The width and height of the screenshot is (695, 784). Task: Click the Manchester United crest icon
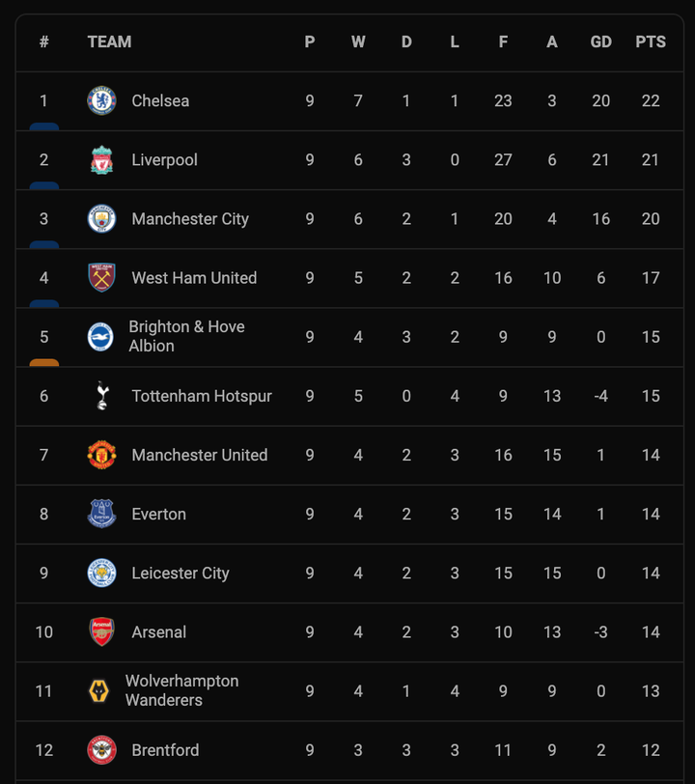tap(101, 455)
